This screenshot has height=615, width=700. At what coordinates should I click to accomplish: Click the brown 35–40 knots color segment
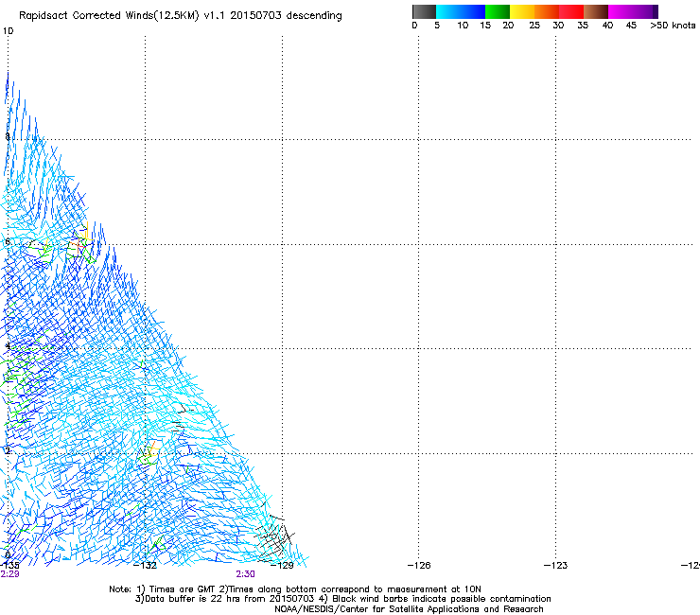coord(596,11)
